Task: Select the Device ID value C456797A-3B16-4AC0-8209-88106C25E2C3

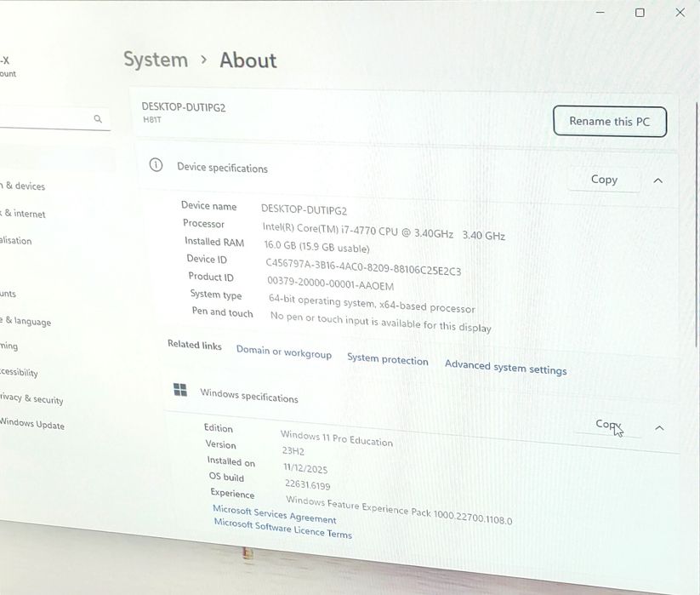Action: [x=363, y=267]
